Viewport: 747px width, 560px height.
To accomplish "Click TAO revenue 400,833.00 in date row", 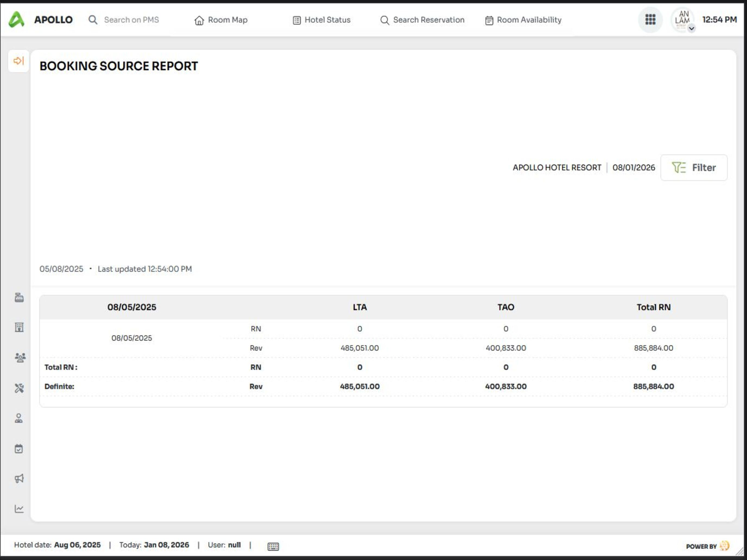I will 505,348.
